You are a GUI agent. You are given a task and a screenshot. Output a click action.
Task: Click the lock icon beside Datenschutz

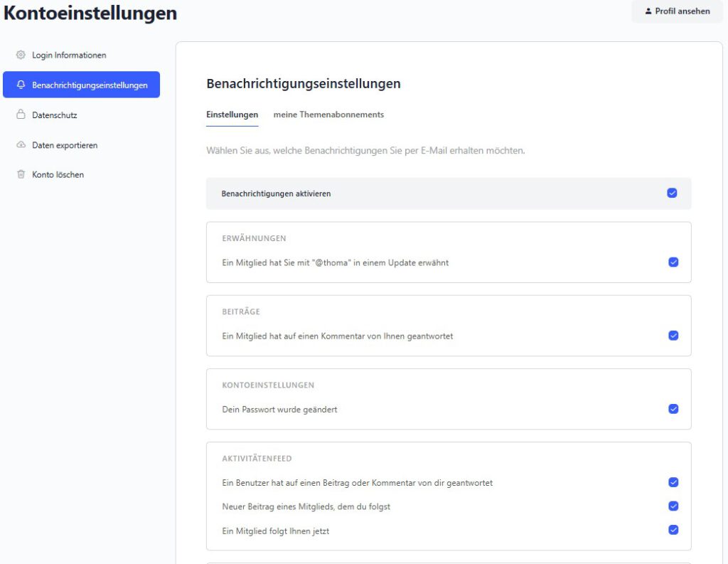tap(21, 115)
